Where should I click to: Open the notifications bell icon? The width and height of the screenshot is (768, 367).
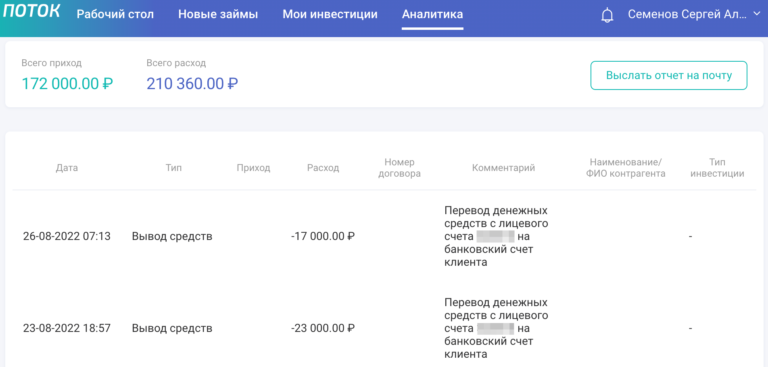[x=607, y=15]
